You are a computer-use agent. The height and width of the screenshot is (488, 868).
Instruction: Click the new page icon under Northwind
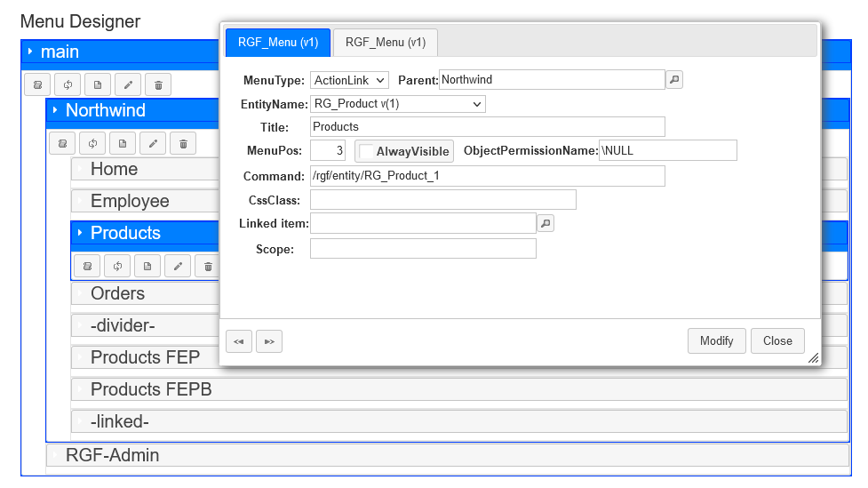pos(123,143)
